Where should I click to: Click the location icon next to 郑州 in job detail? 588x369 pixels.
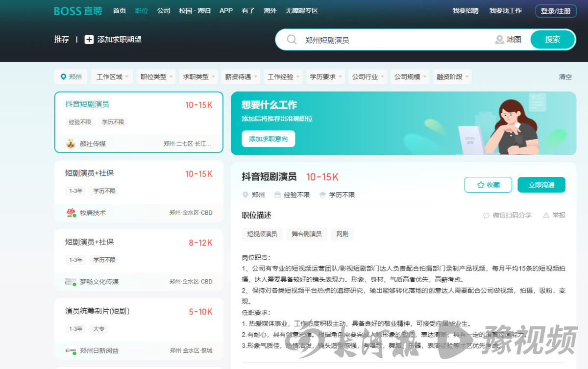coord(245,195)
